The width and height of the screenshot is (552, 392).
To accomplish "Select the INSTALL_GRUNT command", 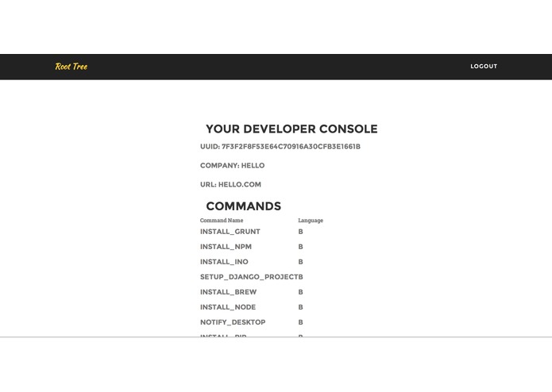I will point(230,232).
